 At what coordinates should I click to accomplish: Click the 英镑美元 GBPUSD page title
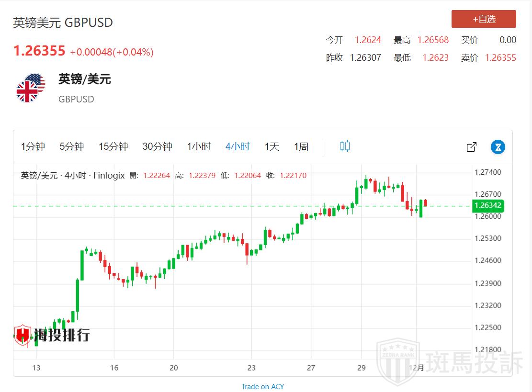point(63,22)
